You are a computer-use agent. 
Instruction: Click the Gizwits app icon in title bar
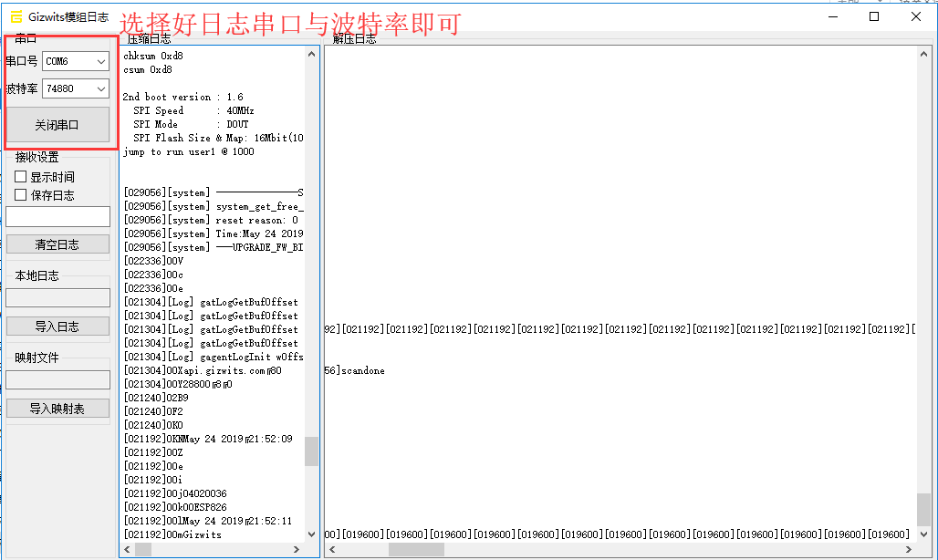(x=16, y=16)
